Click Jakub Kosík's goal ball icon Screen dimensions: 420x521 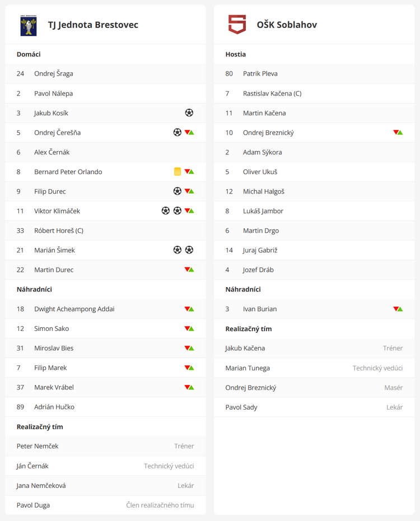(189, 112)
